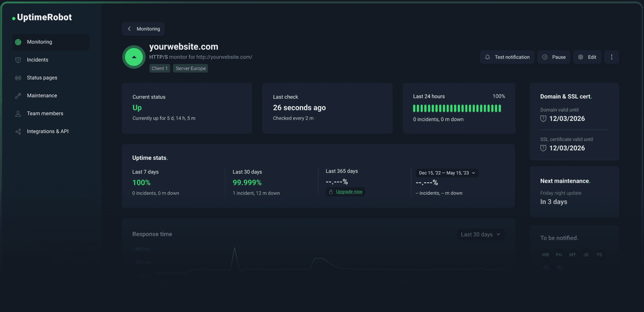Click the Incidents shield icon in sidebar
The height and width of the screenshot is (312, 644).
click(x=18, y=60)
